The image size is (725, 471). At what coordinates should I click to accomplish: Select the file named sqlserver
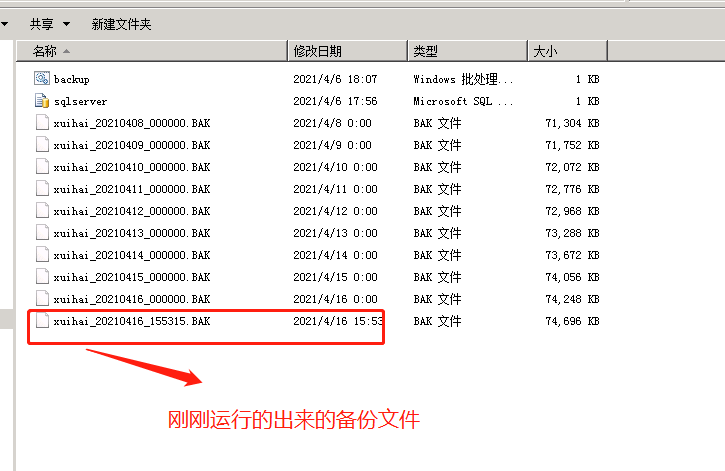point(80,101)
